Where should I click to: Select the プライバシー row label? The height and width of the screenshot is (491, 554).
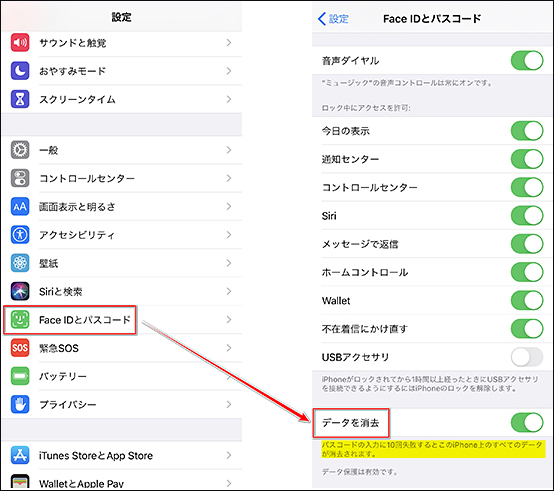click(67, 404)
